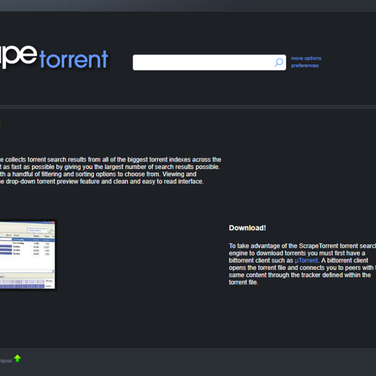Click the green up arrow icon
The height and width of the screenshot is (376, 376).
(x=17, y=359)
